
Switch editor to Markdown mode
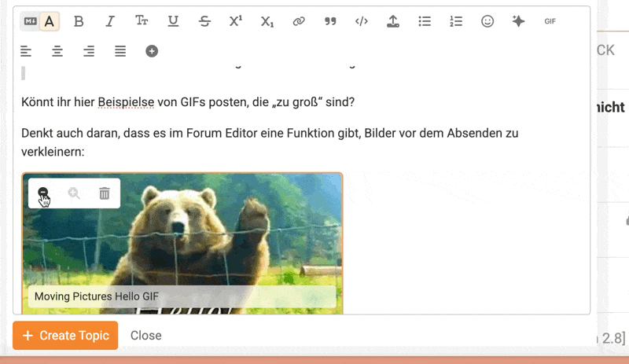pyautogui.click(x=30, y=22)
